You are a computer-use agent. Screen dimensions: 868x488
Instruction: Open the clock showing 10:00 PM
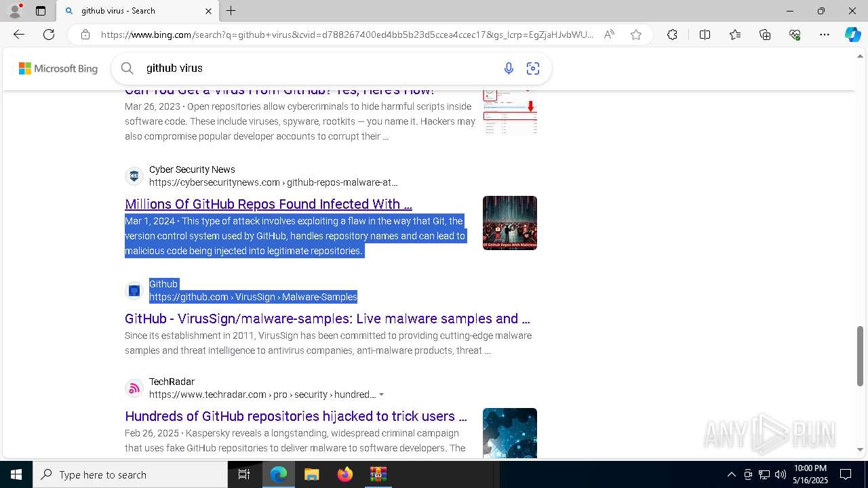(x=810, y=474)
